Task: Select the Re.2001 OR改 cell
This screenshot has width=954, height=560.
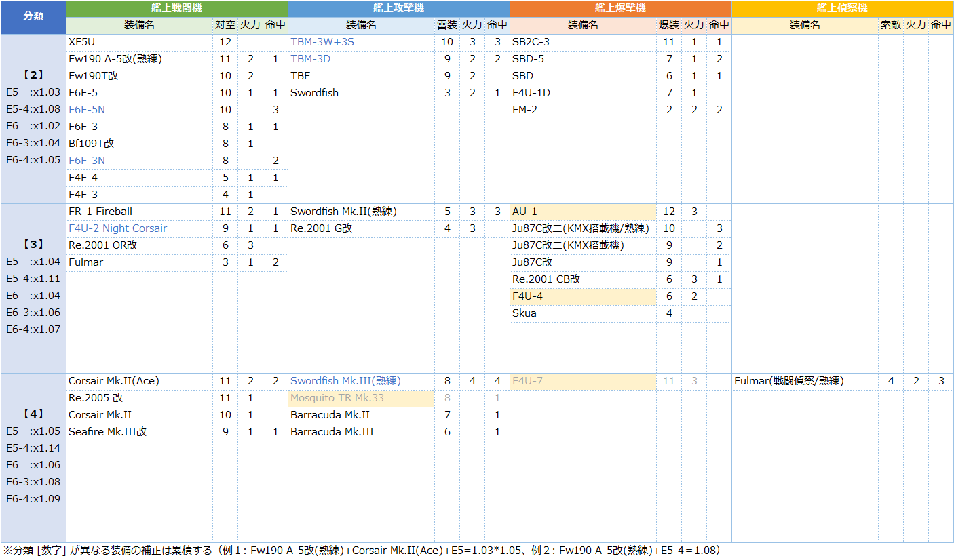Action: tap(140, 245)
